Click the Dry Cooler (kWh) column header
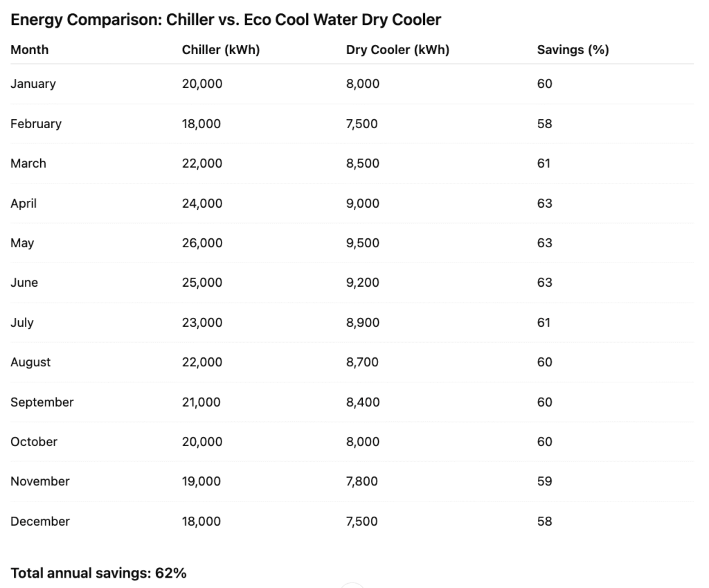Screen dimensions: 709x588 pos(397,50)
